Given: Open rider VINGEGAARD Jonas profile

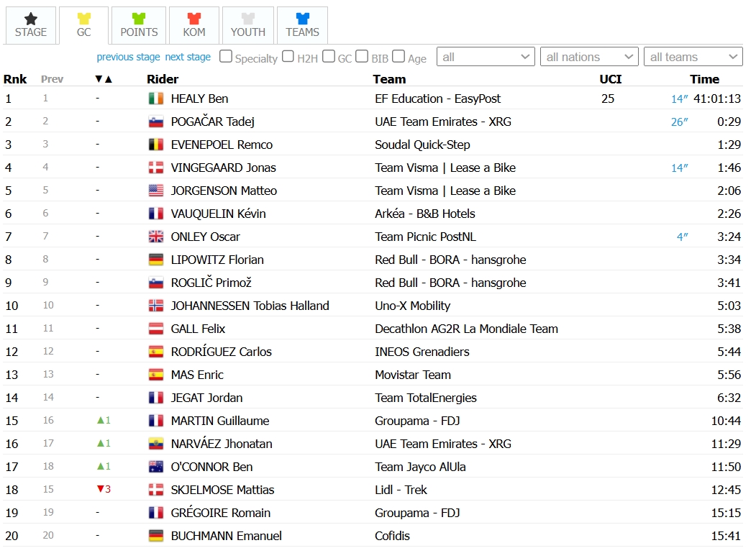Looking at the screenshot, I should tap(223, 168).
